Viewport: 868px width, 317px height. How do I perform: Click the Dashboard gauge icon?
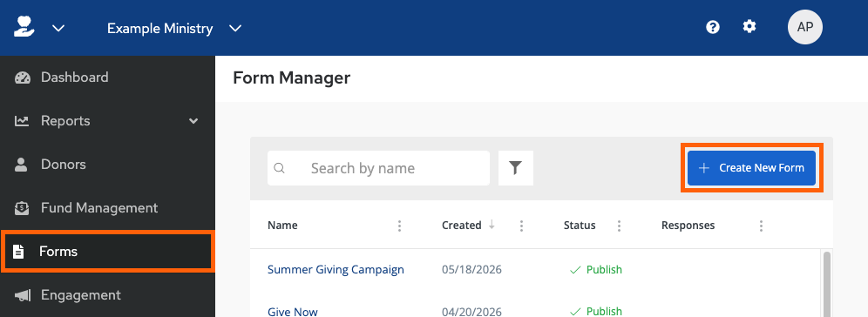pos(22,78)
